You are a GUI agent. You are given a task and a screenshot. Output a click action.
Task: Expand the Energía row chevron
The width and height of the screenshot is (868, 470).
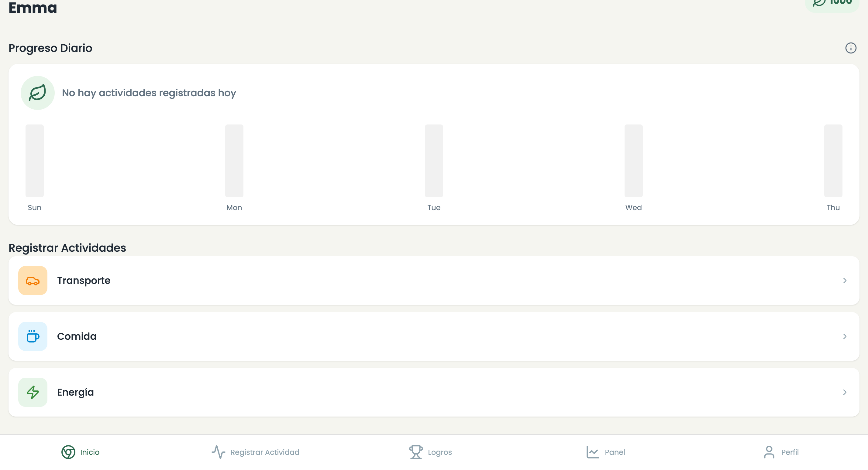pos(844,393)
